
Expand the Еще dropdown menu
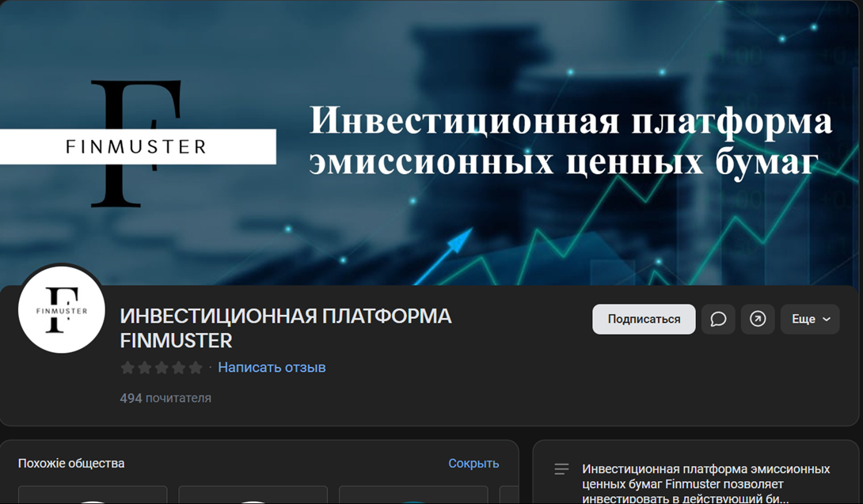point(810,319)
